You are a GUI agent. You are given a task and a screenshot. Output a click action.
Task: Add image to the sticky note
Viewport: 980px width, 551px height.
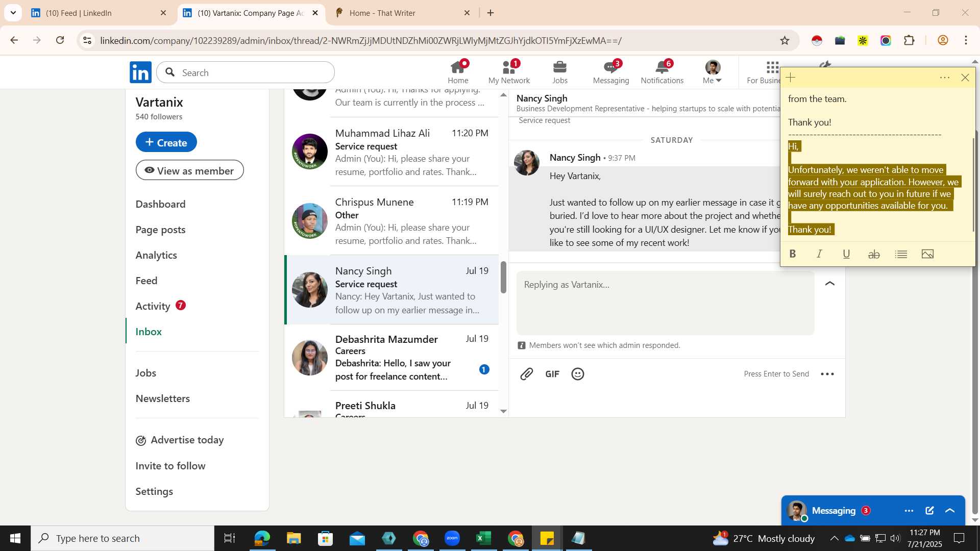(x=928, y=254)
